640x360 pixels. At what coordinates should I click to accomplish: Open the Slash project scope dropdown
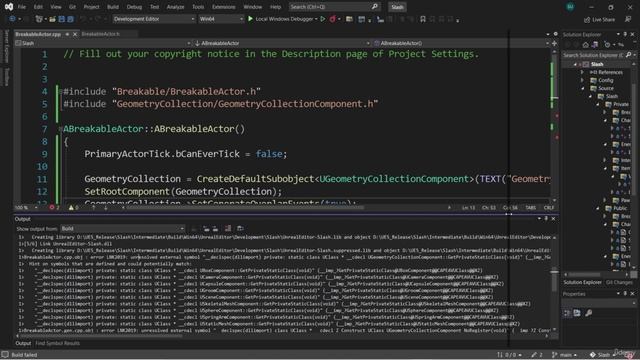tap(103, 43)
